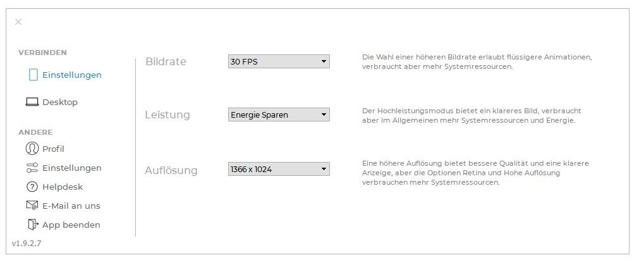The width and height of the screenshot is (644, 267).
Task: Open the Bildrate dropdown showing 30 FPS
Action: tap(279, 61)
